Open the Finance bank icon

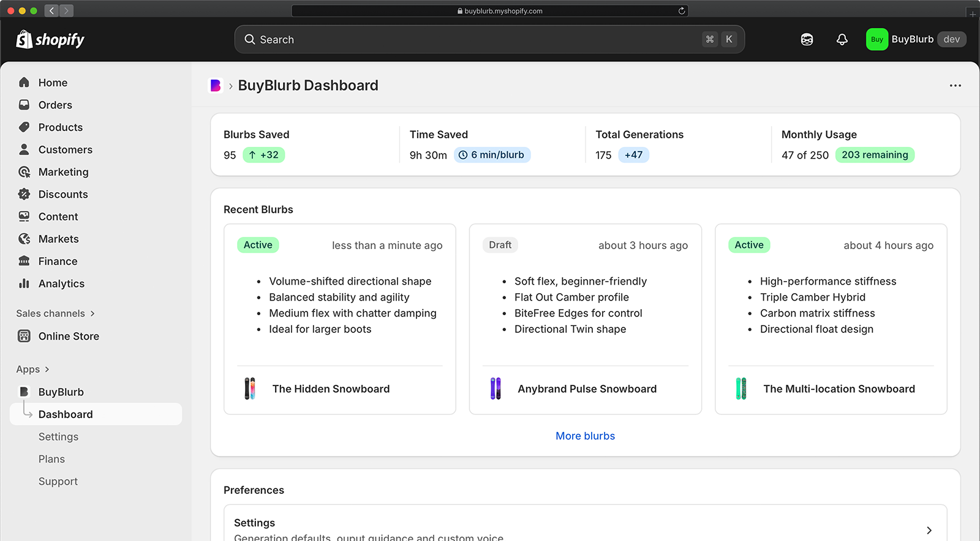[24, 261]
